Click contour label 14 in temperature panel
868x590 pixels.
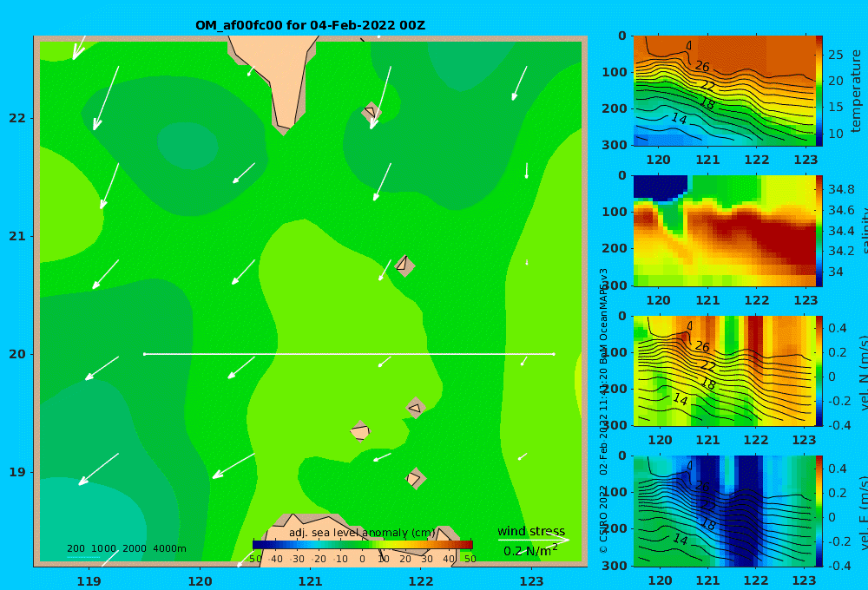pos(680,119)
